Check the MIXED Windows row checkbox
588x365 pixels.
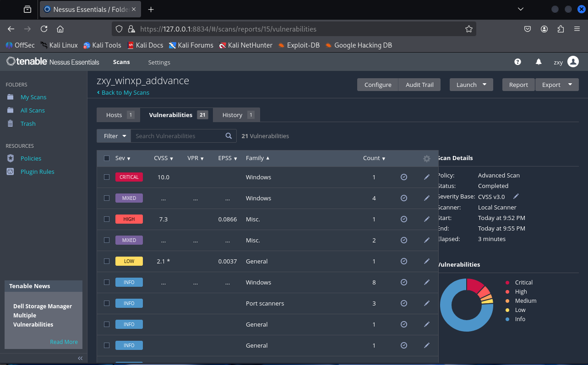click(107, 198)
